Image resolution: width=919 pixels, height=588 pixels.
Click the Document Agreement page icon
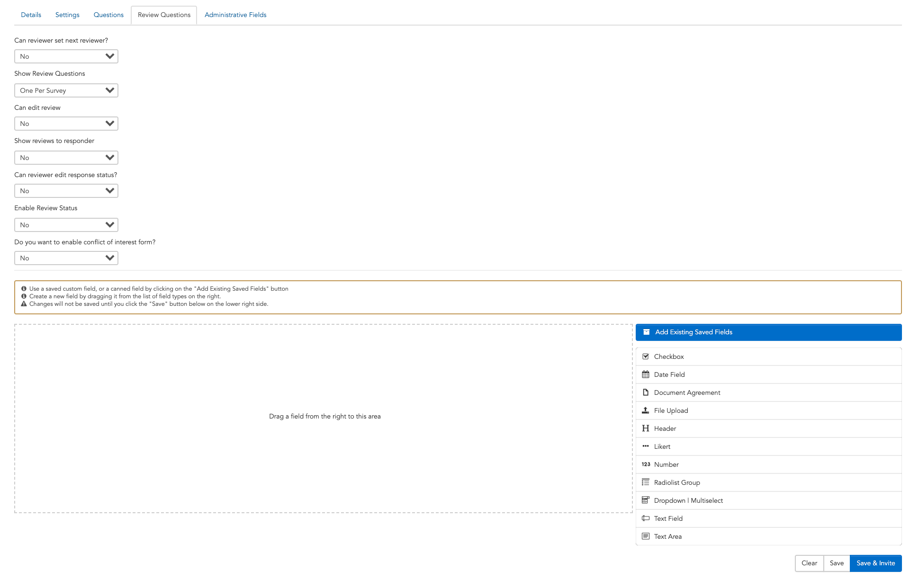tap(645, 392)
